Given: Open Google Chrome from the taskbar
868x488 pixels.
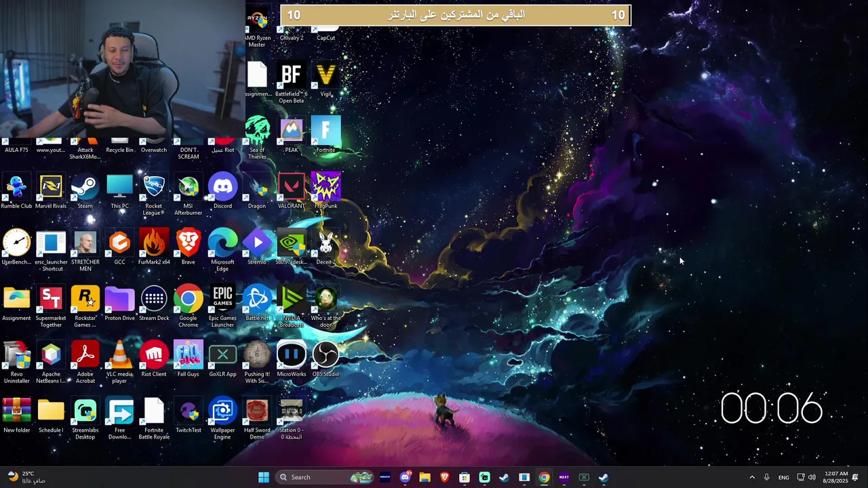Looking at the screenshot, I should click(544, 477).
